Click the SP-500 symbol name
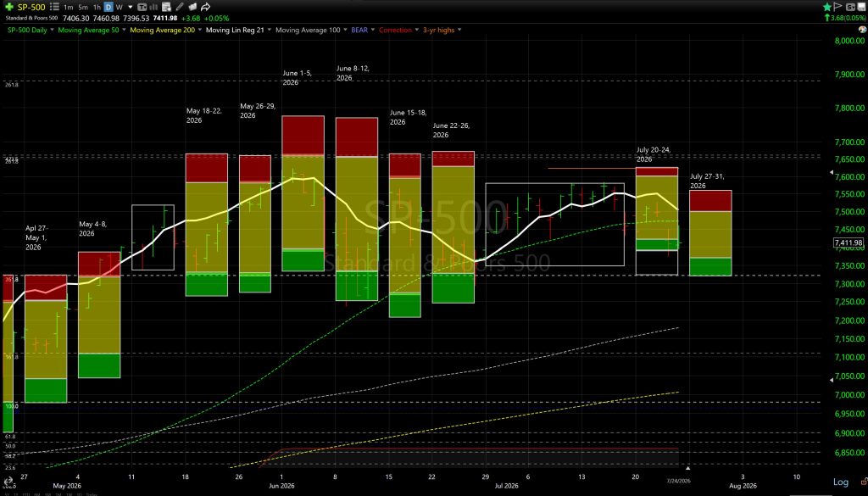The height and width of the screenshot is (496, 868). (32, 7)
